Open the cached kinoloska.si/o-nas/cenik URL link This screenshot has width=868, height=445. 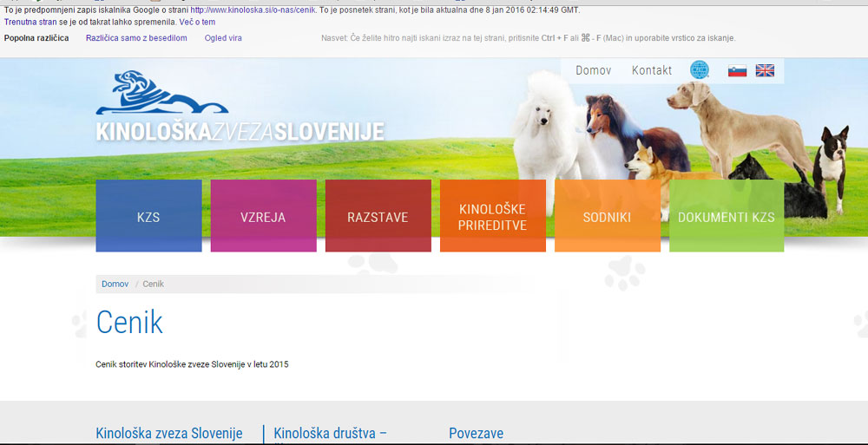tap(253, 10)
